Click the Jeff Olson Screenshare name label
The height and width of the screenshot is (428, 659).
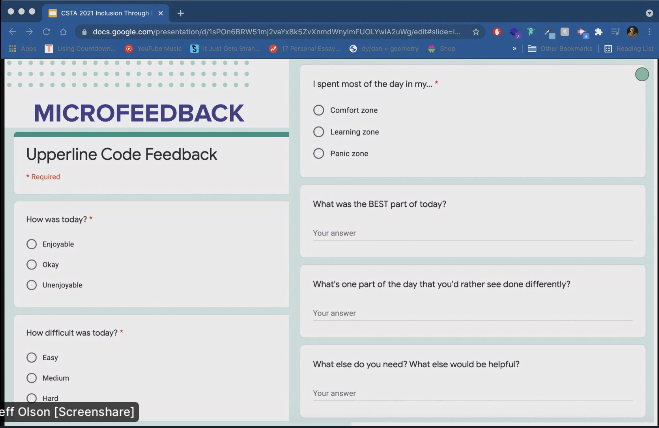(x=67, y=412)
